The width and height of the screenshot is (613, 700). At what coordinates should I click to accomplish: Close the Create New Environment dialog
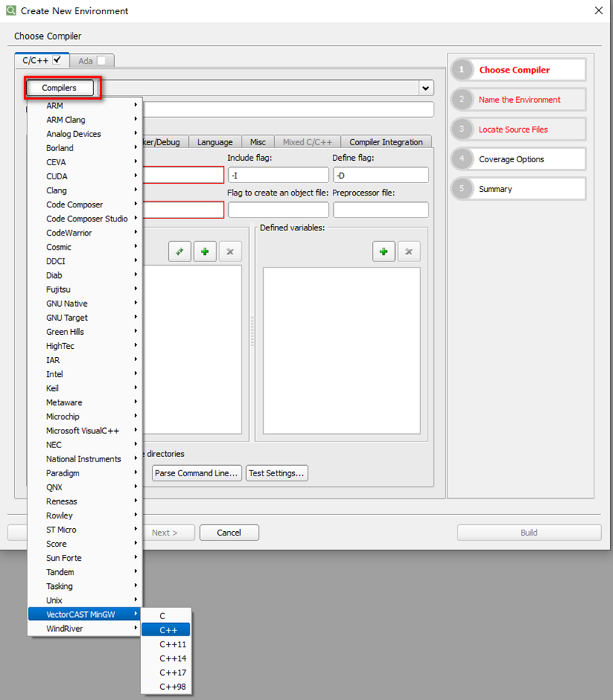click(599, 10)
